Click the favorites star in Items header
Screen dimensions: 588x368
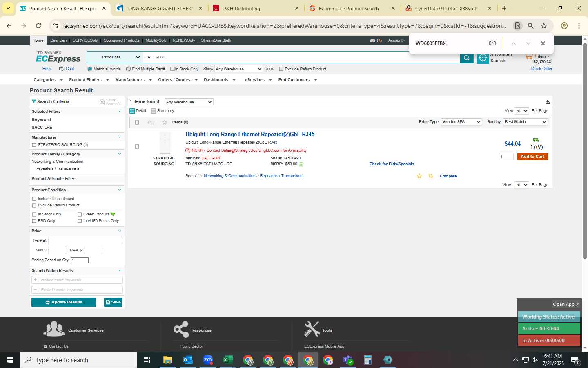164,122
